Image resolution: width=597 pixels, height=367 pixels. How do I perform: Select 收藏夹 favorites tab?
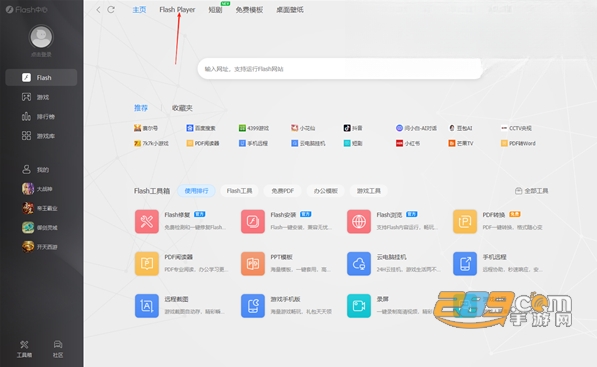coord(182,108)
